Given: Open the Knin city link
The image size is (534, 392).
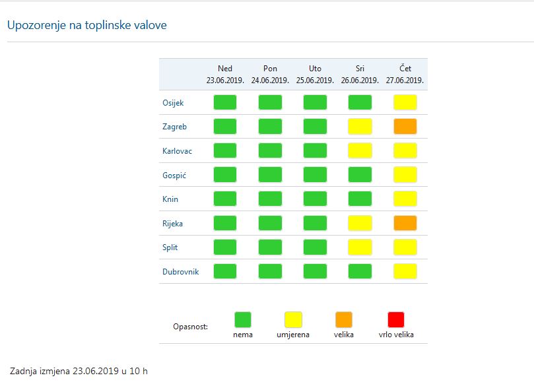Looking at the screenshot, I should 170,199.
